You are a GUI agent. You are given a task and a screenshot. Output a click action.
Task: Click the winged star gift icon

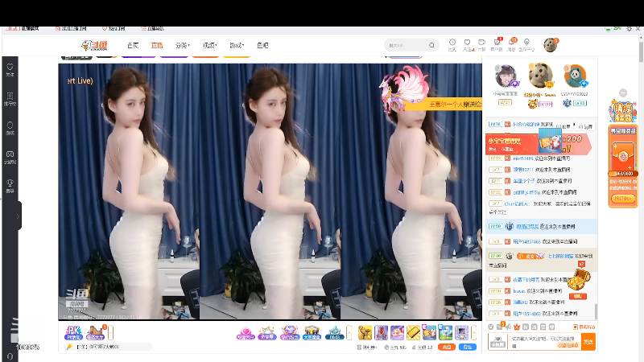tap(267, 333)
